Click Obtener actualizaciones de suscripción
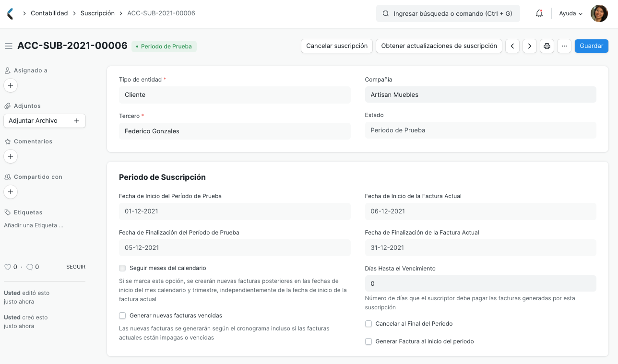The height and width of the screenshot is (364, 618). click(439, 46)
